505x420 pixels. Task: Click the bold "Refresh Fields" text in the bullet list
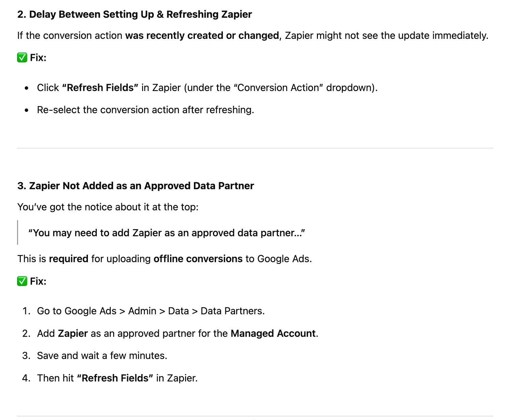click(x=100, y=88)
